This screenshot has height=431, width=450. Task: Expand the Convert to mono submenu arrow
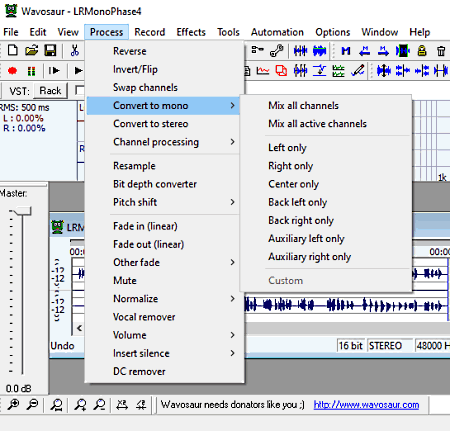click(x=232, y=106)
